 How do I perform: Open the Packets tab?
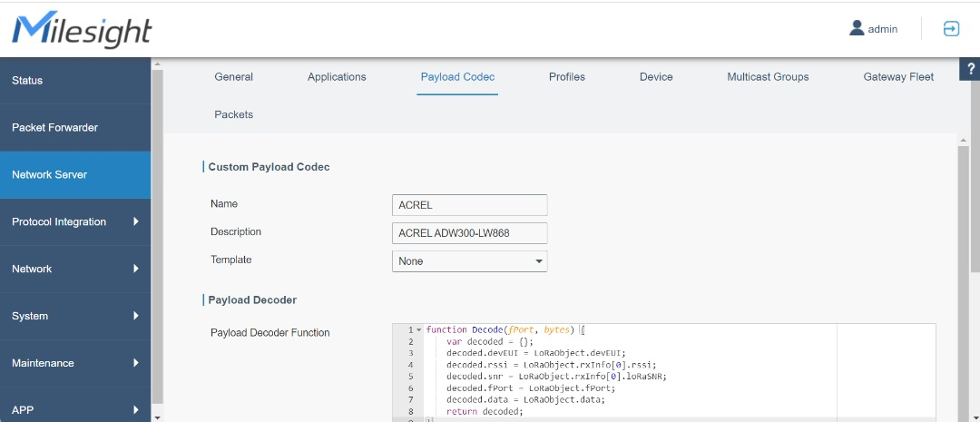click(x=233, y=115)
